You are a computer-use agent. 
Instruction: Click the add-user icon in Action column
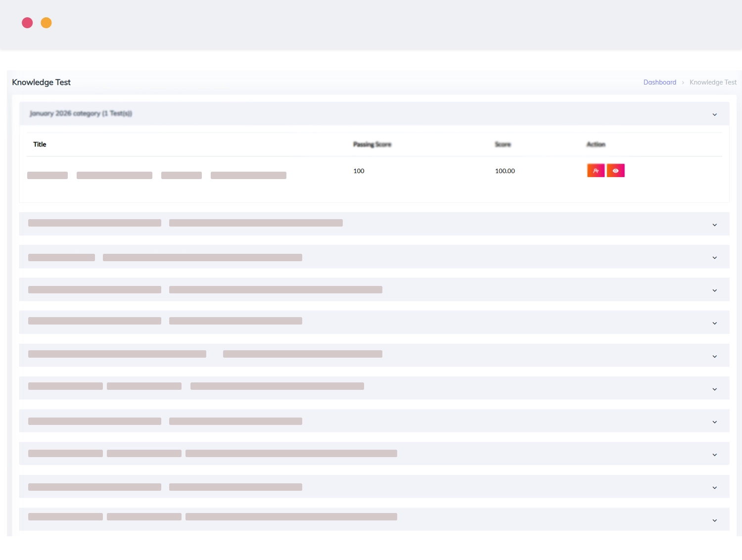[x=596, y=171]
